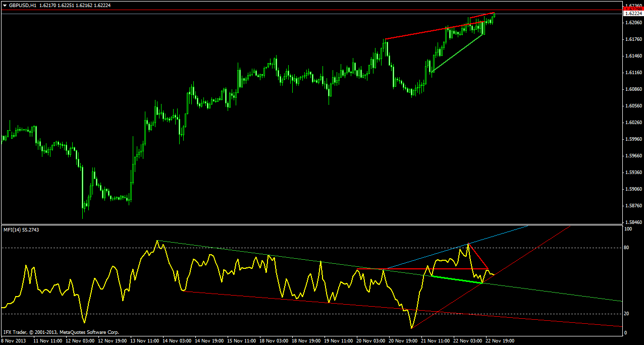Click the 100 level on MFI scale
The height and width of the screenshot is (345, 644).
coord(629,229)
